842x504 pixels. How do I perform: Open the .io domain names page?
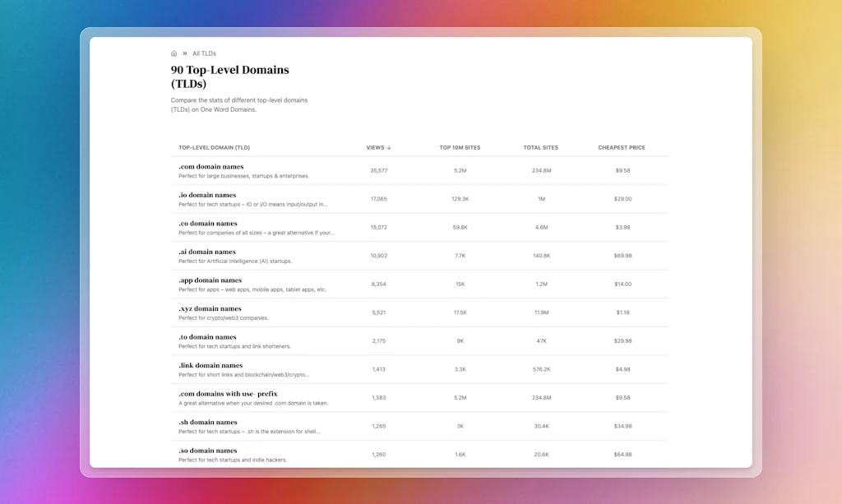point(204,195)
